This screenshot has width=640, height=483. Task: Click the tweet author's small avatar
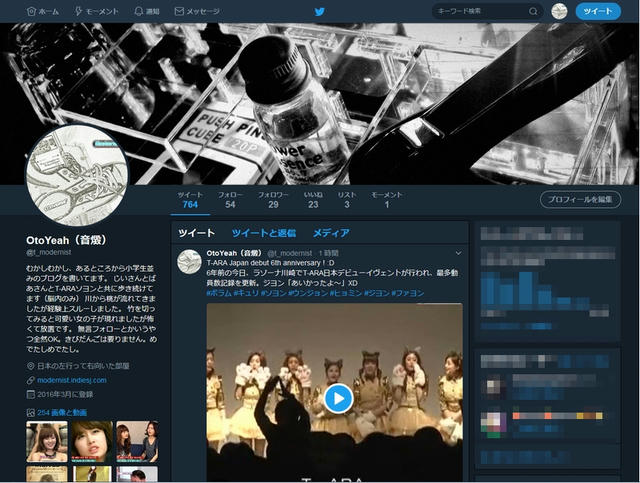(x=189, y=262)
